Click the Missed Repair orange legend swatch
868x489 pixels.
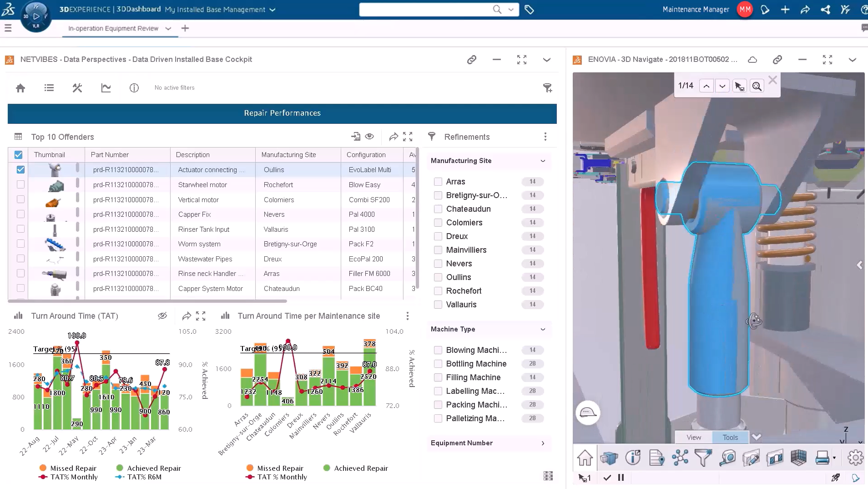click(x=43, y=468)
